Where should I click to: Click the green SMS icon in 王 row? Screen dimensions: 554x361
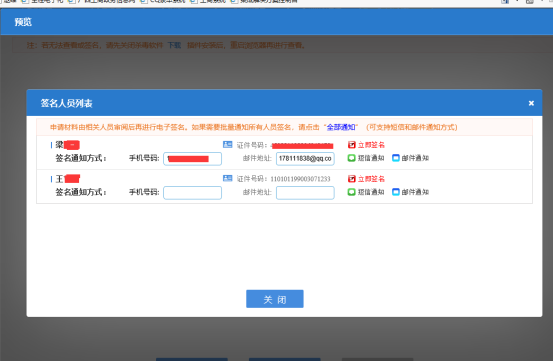(351, 192)
